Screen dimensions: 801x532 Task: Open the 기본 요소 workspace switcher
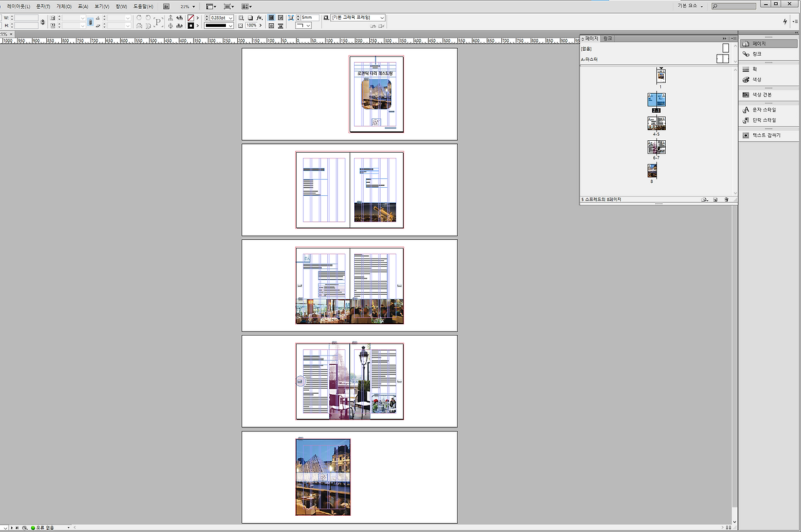click(690, 6)
